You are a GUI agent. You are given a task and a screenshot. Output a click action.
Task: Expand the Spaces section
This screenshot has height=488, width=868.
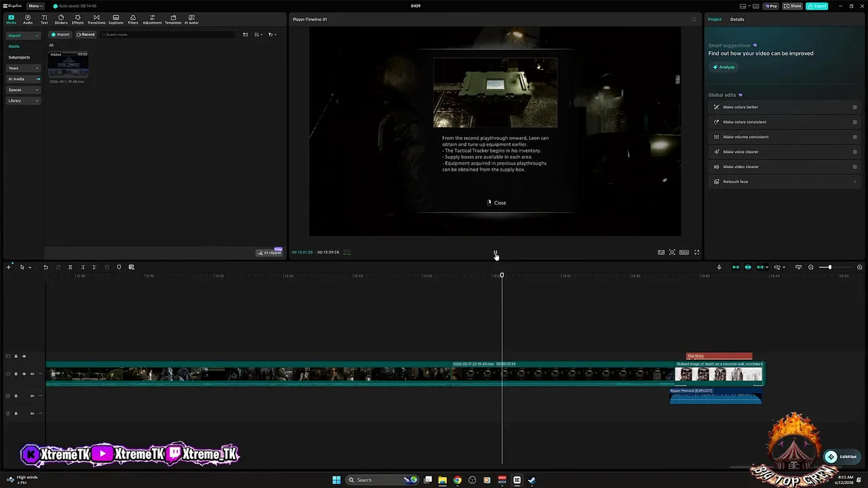click(x=24, y=89)
